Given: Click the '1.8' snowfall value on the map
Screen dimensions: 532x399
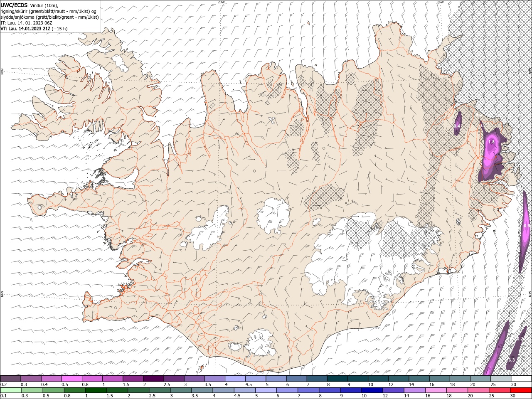Looking at the screenshot, I should [491, 142].
